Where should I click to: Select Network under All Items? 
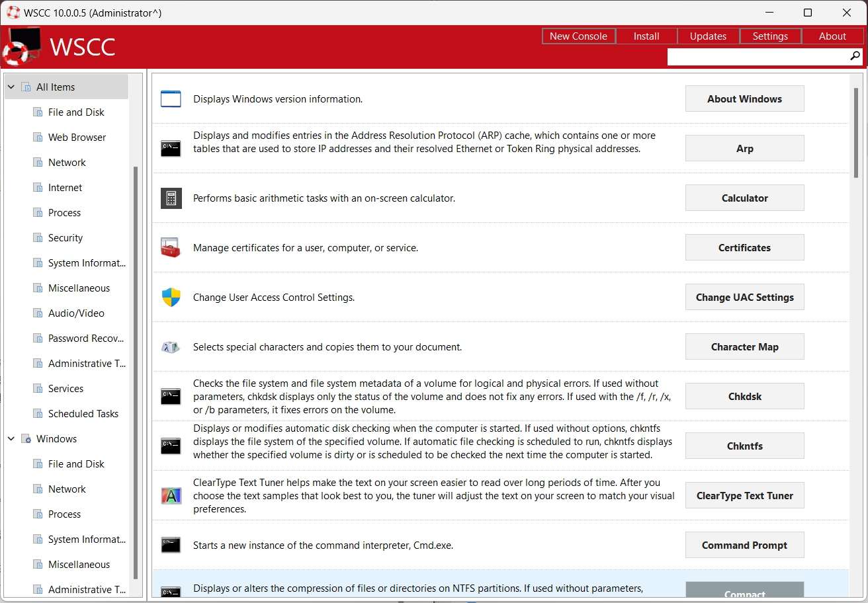67,163
